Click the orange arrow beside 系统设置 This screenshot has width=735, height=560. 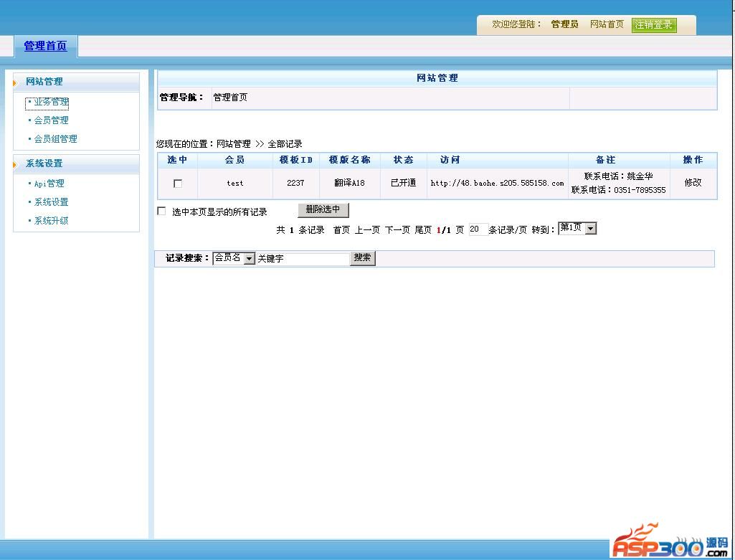pos(15,165)
